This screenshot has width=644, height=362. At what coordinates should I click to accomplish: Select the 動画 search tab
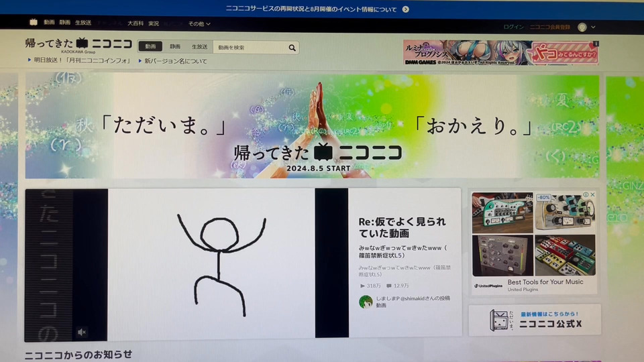pos(150,46)
